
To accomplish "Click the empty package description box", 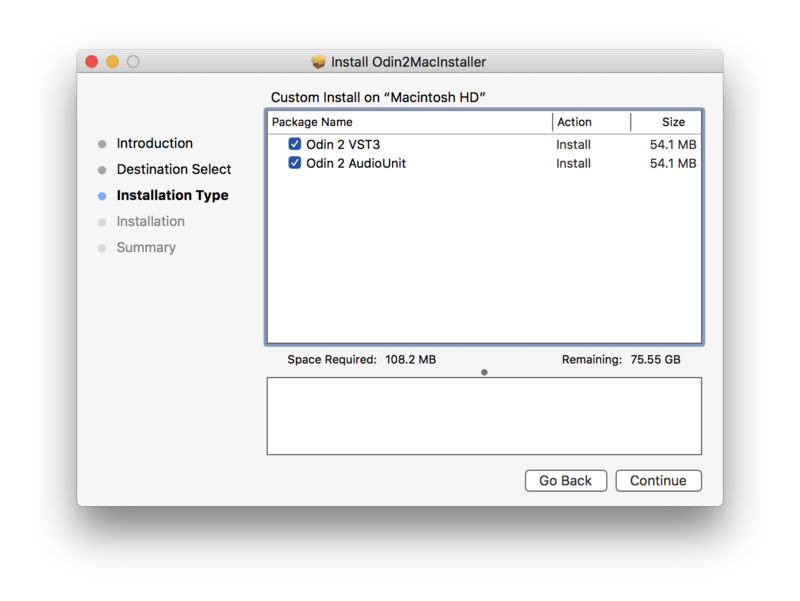I will pos(484,416).
